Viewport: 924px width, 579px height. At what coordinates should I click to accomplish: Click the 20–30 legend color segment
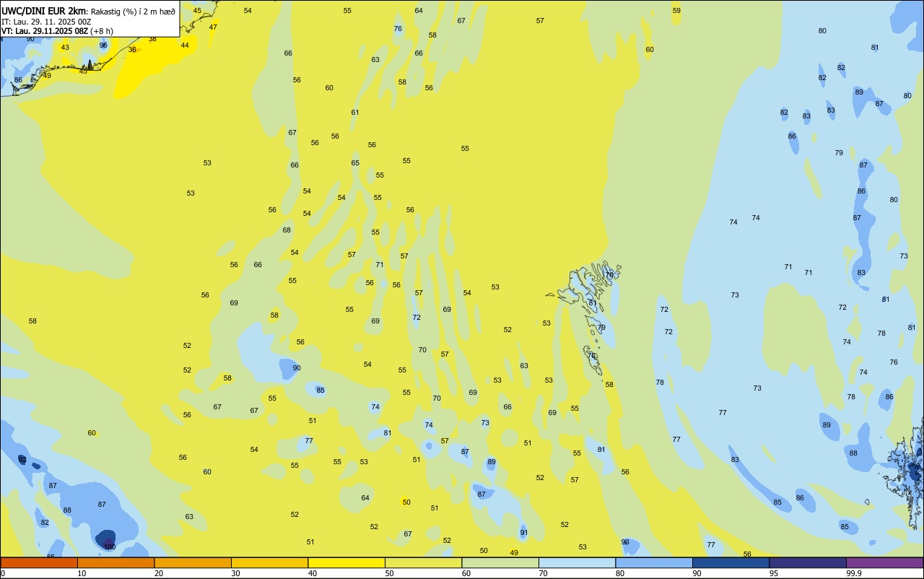point(193,562)
